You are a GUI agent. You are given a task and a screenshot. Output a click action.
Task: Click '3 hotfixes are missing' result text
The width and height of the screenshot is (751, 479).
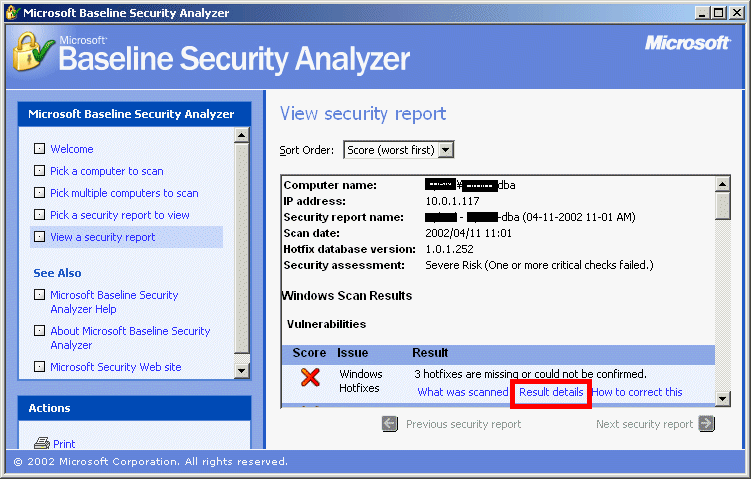[530, 374]
